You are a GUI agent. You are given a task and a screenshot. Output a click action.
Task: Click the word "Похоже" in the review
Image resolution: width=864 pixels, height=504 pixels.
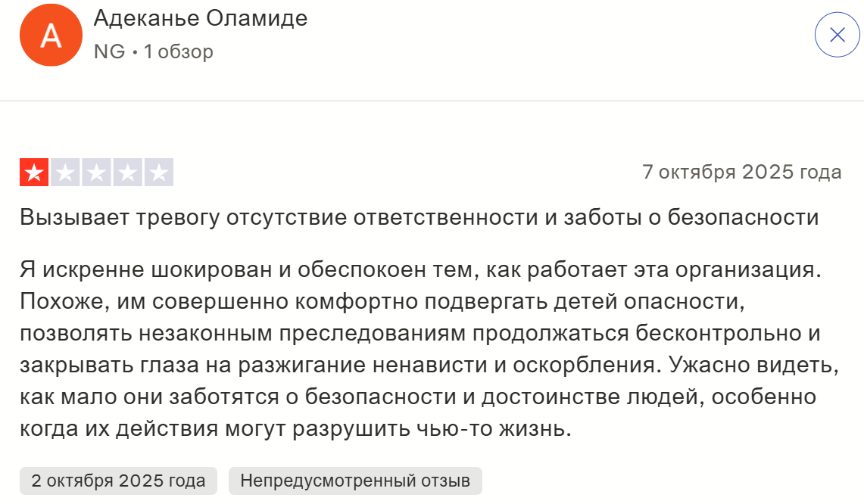click(x=55, y=302)
